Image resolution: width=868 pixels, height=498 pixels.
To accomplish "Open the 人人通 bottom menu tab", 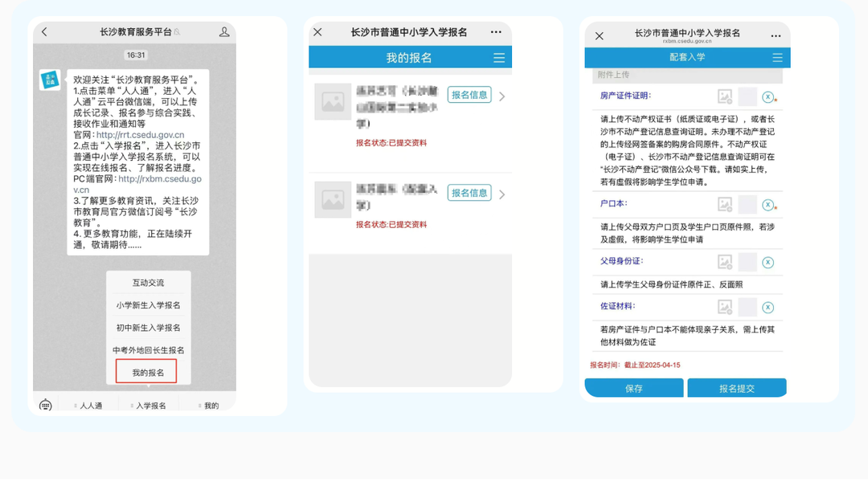I will [90, 406].
